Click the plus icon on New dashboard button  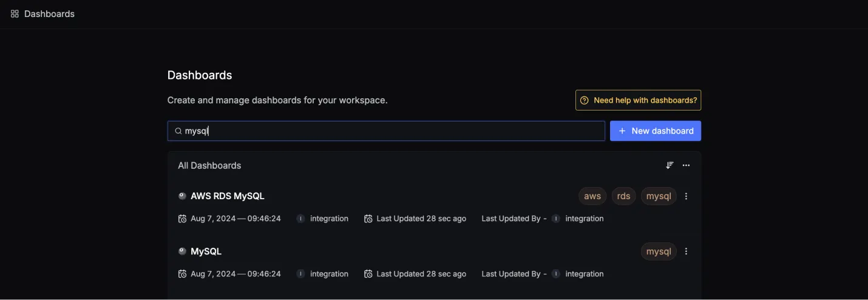(622, 131)
